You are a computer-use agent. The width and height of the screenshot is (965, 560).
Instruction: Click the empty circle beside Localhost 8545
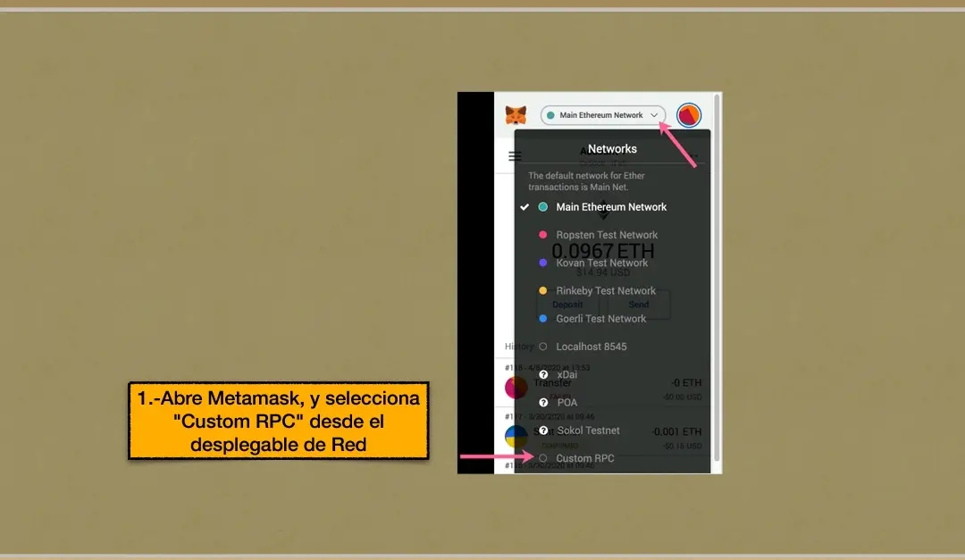pos(543,347)
